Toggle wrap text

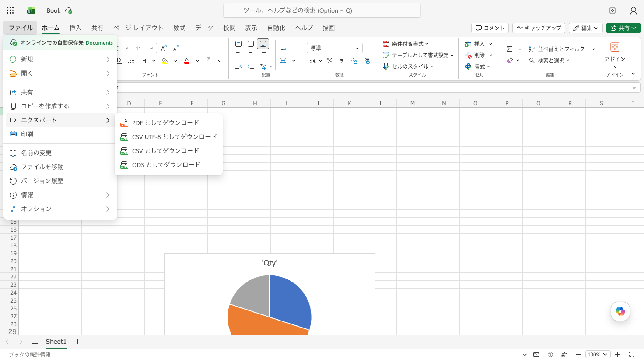[x=283, y=48]
